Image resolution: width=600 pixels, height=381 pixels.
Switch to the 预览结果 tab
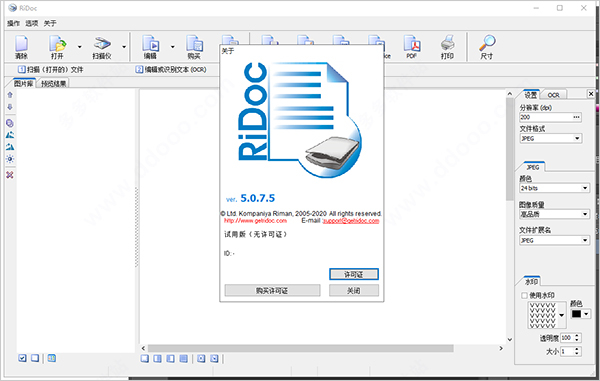point(53,83)
